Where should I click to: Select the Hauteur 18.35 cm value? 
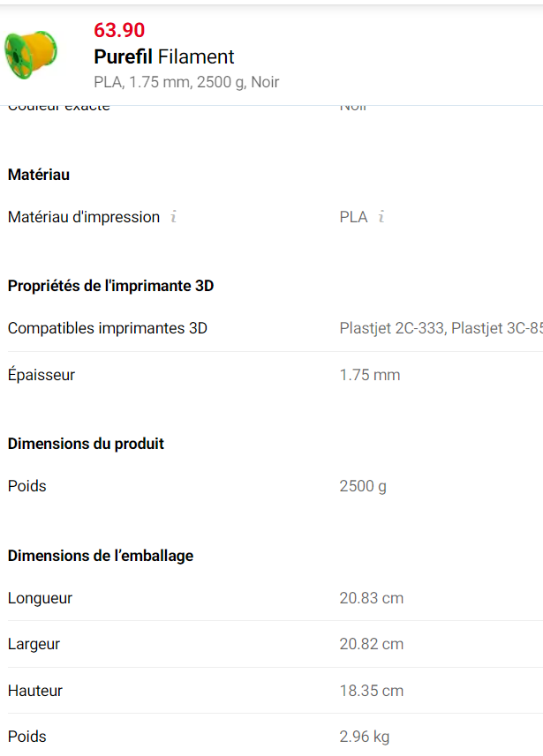(371, 691)
